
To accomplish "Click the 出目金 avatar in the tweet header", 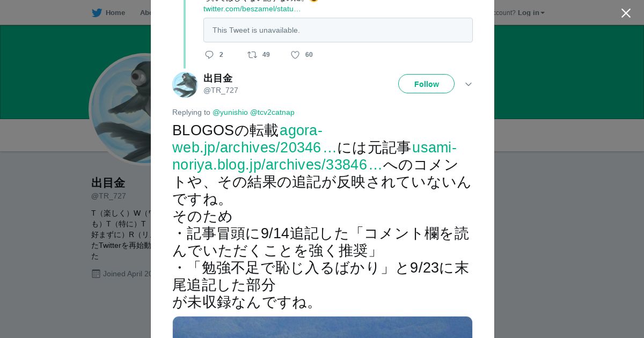I will pos(185,85).
